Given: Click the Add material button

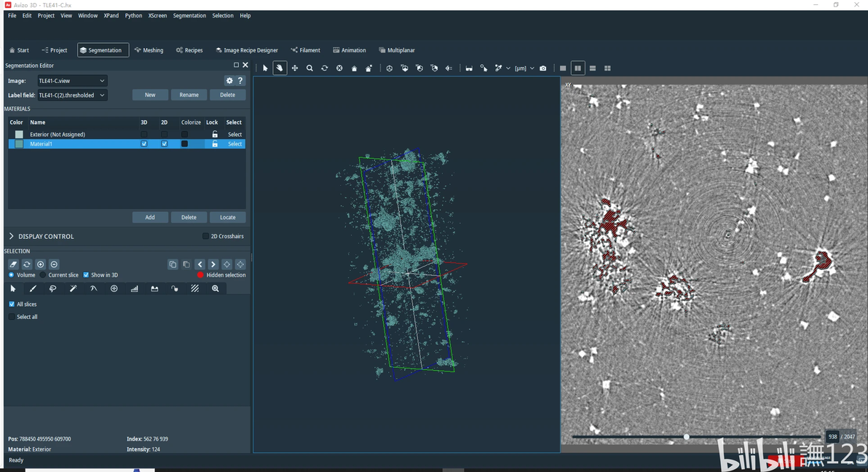Looking at the screenshot, I should click(x=150, y=217).
